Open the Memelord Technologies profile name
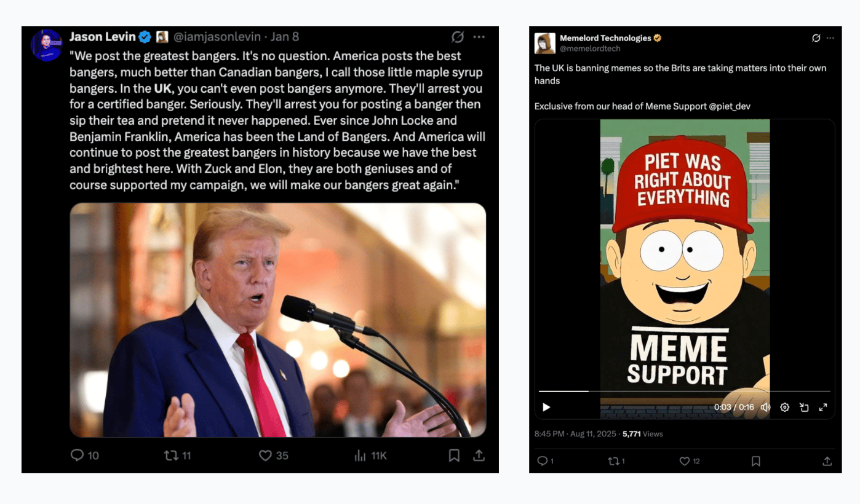The height and width of the screenshot is (504, 860). (605, 38)
